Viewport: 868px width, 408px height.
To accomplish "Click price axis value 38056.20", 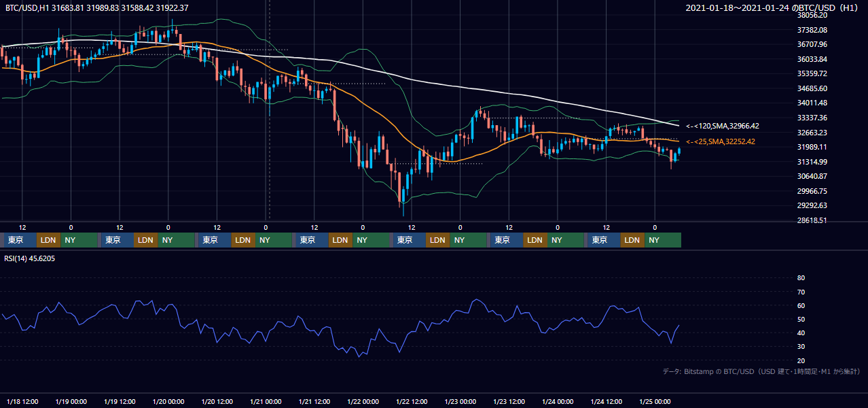I will 812,15.
